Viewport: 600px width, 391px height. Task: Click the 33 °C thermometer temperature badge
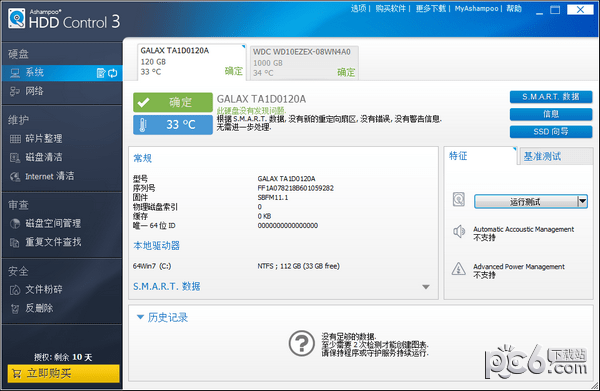click(x=173, y=125)
